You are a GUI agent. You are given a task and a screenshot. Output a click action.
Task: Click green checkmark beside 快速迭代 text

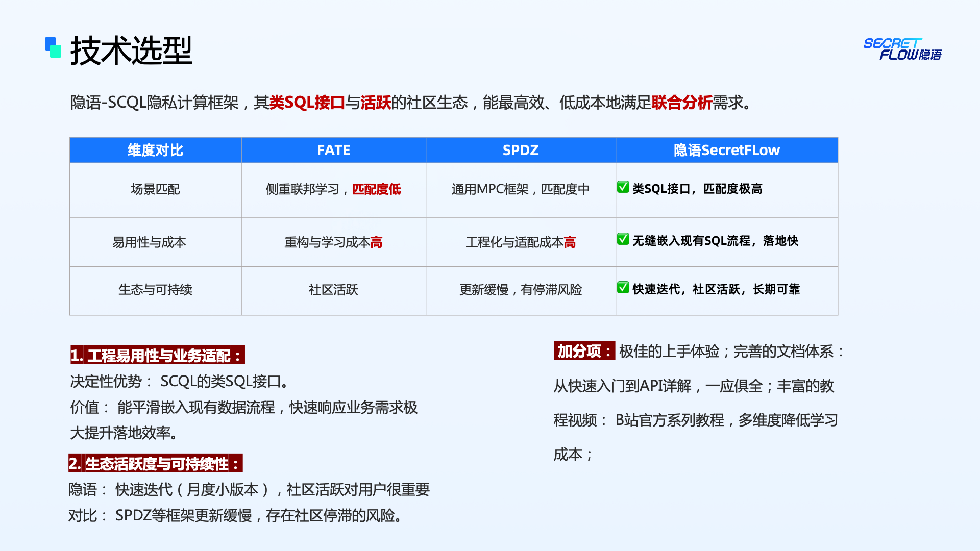623,288
